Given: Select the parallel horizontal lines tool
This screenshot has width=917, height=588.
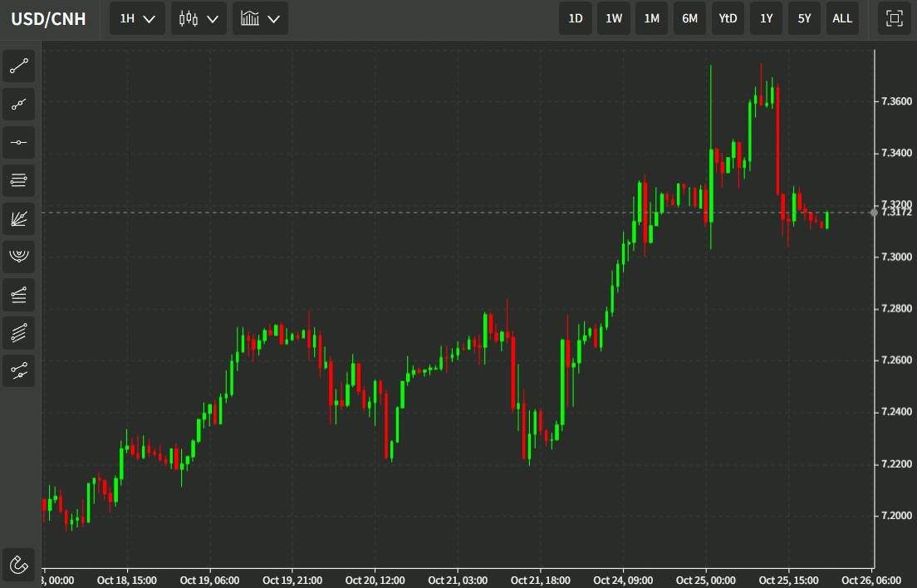Looking at the screenshot, I should [x=19, y=180].
